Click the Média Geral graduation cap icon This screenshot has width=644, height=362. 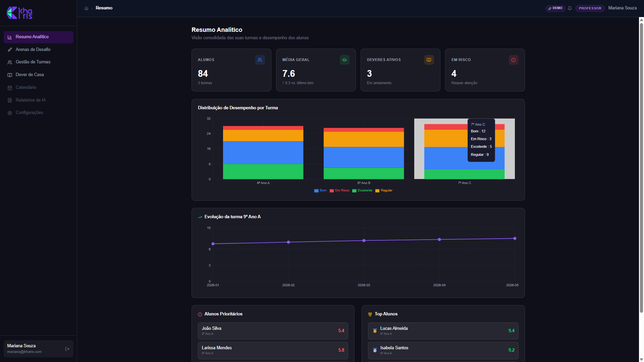tap(344, 60)
